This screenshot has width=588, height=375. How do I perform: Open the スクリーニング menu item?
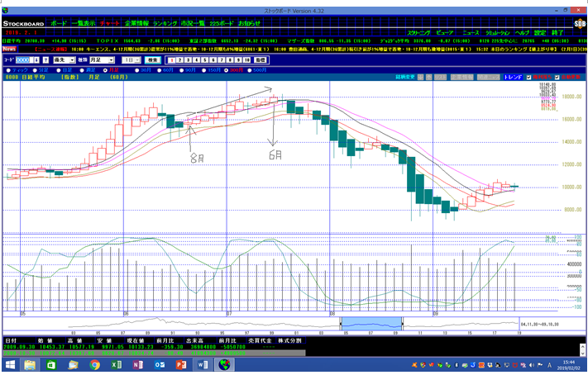point(418,33)
